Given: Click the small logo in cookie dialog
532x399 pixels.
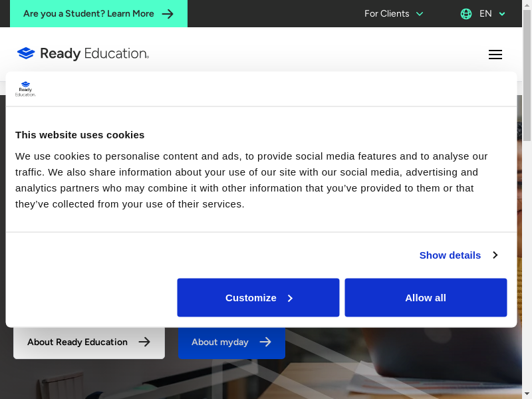Looking at the screenshot, I should pyautogui.click(x=25, y=90).
